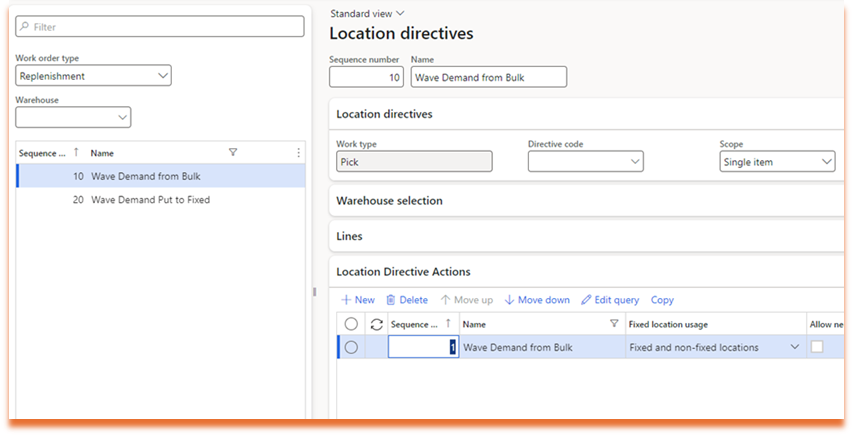Image resolution: width=853 pixels, height=436 pixels.
Task: Open the Standard view selector
Action: pyautogui.click(x=367, y=14)
